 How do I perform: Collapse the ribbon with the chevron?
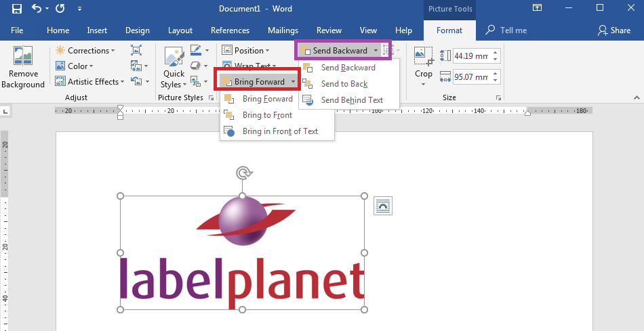point(637,97)
